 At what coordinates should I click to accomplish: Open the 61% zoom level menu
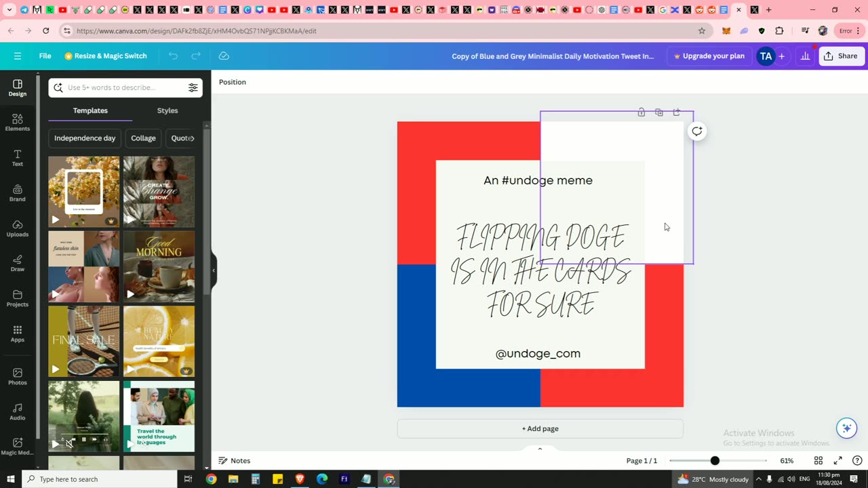pyautogui.click(x=787, y=461)
